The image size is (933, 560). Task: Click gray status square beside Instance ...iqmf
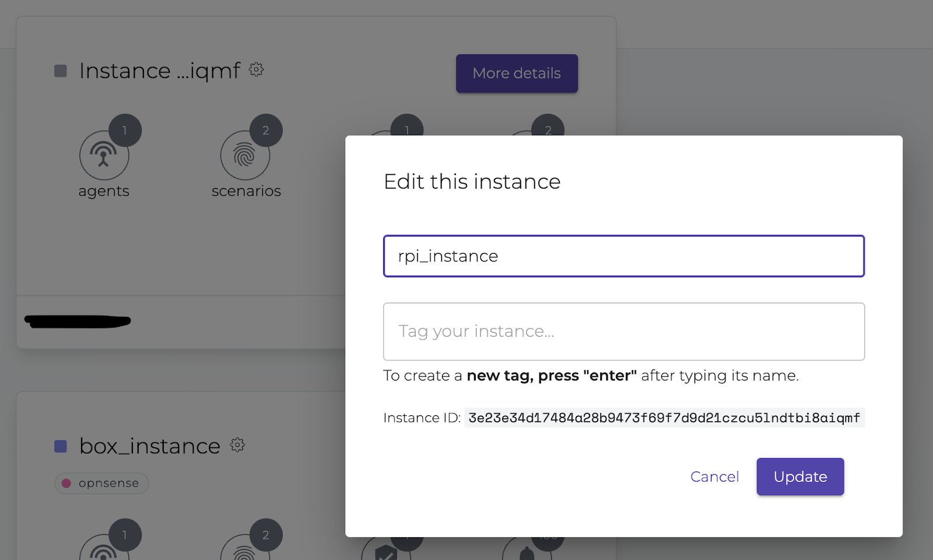61,71
